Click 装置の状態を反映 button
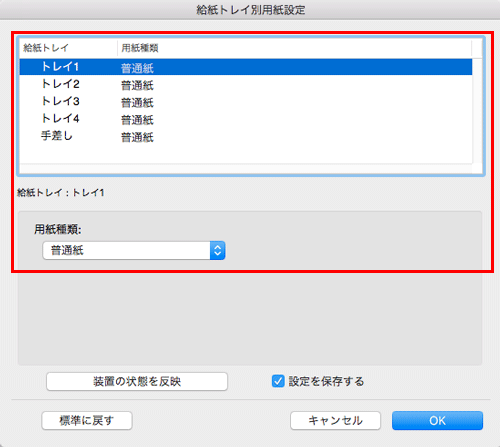500x447 pixels. 137,381
